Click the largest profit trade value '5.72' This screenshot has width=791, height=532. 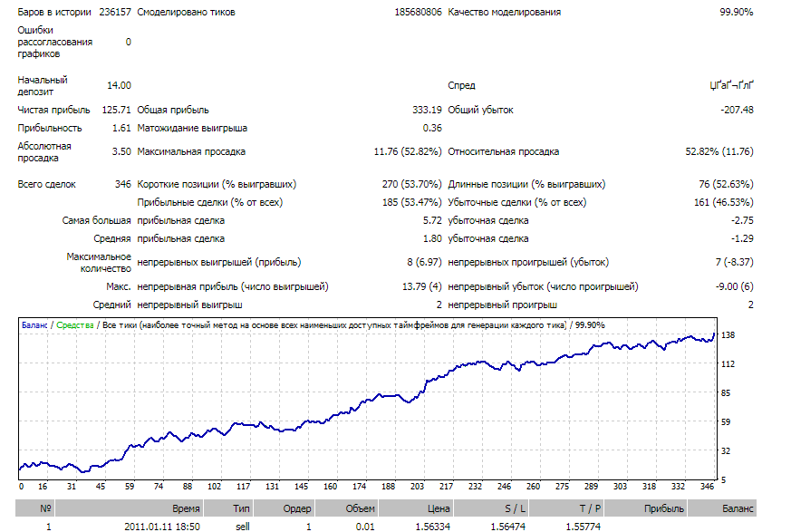pyautogui.click(x=432, y=220)
